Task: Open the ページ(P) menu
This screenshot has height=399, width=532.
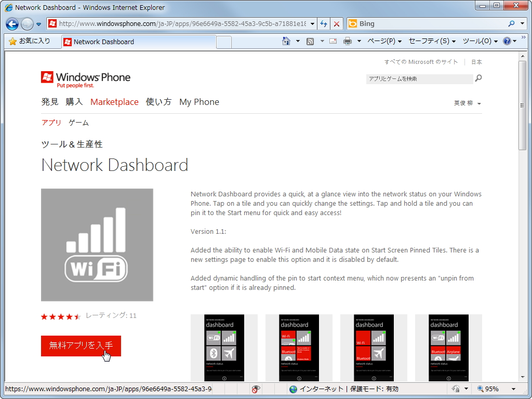Action: point(385,41)
